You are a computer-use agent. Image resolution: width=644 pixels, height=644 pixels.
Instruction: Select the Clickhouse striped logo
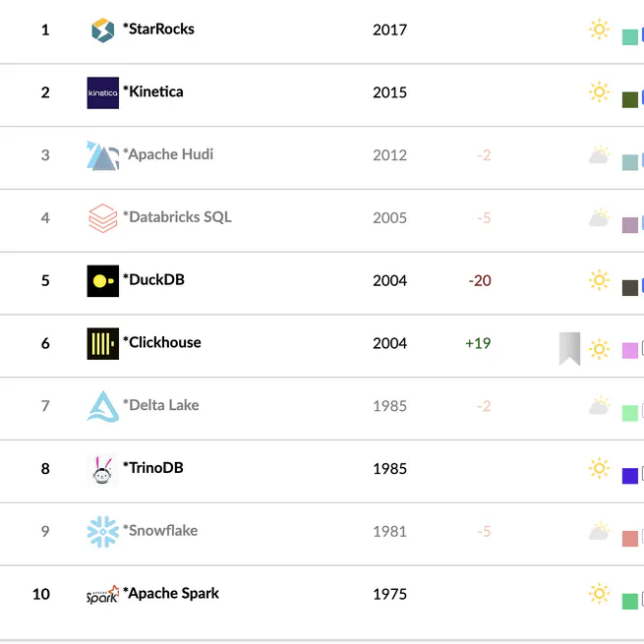[102, 343]
